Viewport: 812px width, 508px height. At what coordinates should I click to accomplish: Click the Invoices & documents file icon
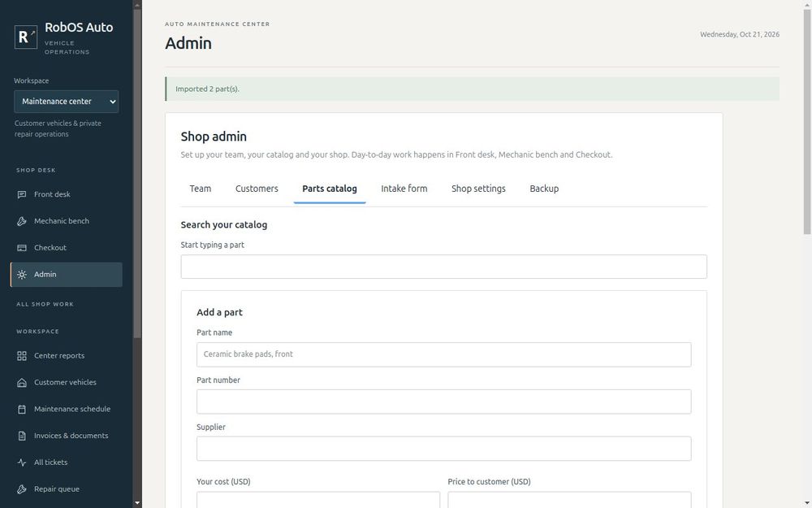(x=22, y=436)
